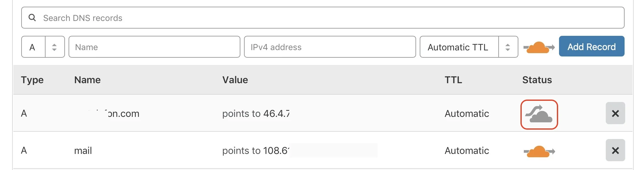The image size is (644, 170).
Task: Click the Value column header
Action: pyautogui.click(x=235, y=80)
